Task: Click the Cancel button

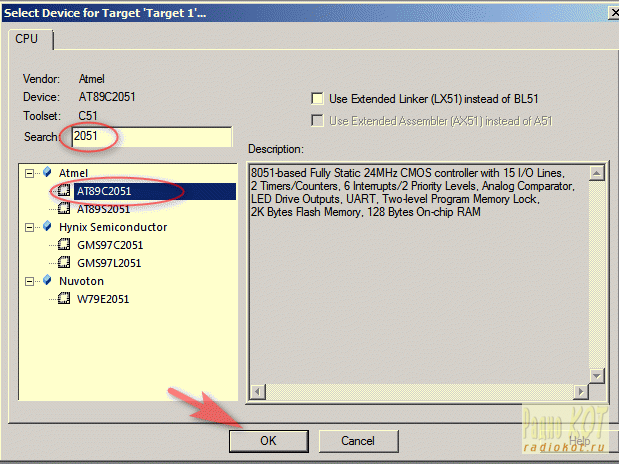Action: [x=358, y=441]
